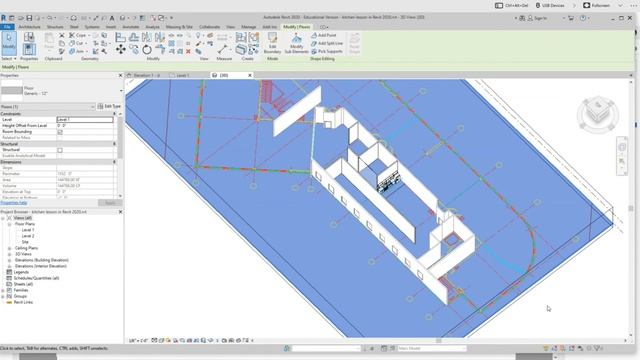Select Sheets (all) in Project Browser

pyautogui.click(x=23, y=284)
